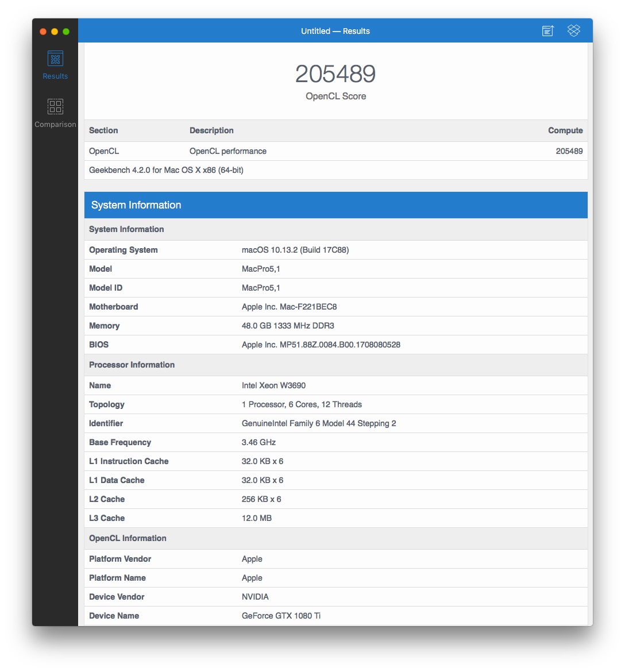This screenshot has height=672, width=625.
Task: Click the blue 'System Information' banner heading
Action: pyautogui.click(x=136, y=205)
